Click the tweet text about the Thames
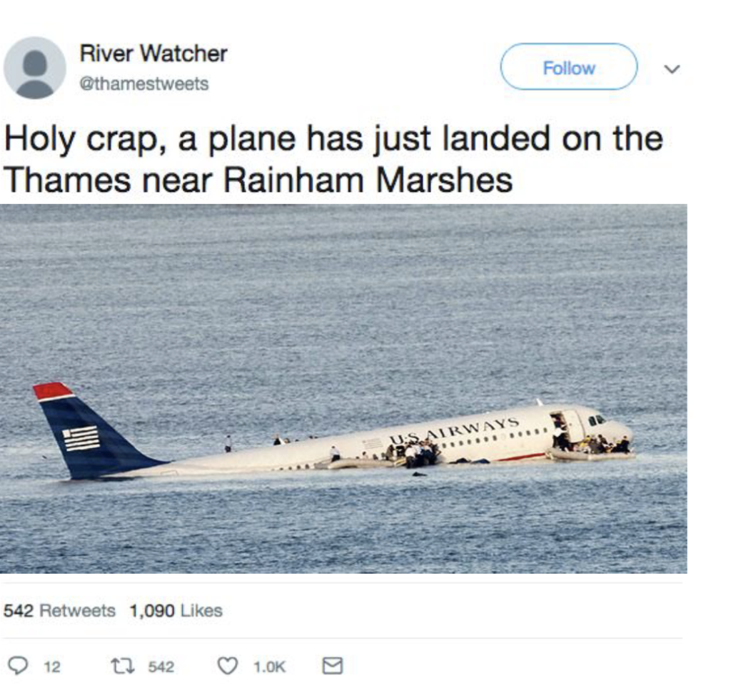The image size is (731, 700). coord(333,159)
